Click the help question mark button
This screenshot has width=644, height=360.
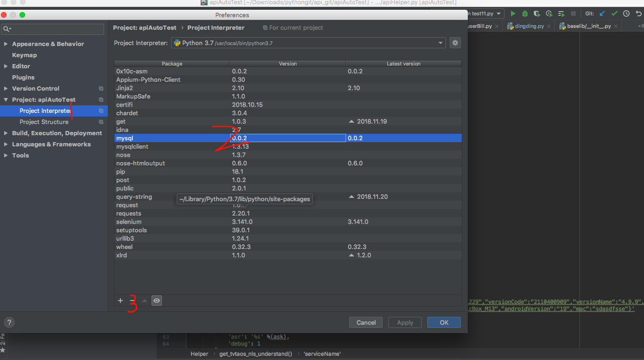pos(9,322)
